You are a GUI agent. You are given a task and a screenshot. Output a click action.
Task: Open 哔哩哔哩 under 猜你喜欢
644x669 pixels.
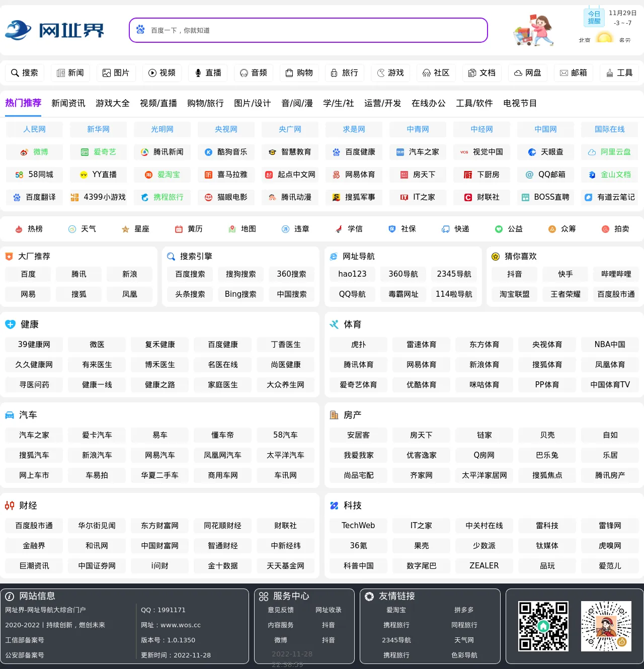point(616,274)
